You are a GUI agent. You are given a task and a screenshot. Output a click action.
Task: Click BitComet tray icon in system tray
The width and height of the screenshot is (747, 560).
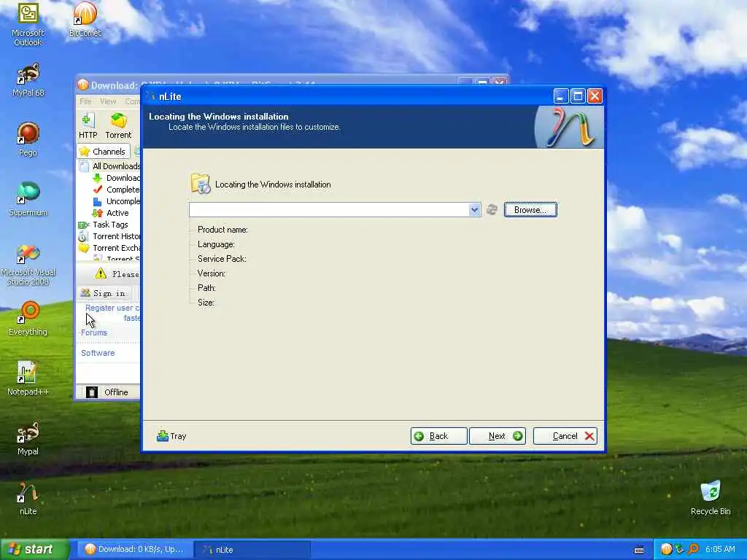666,549
